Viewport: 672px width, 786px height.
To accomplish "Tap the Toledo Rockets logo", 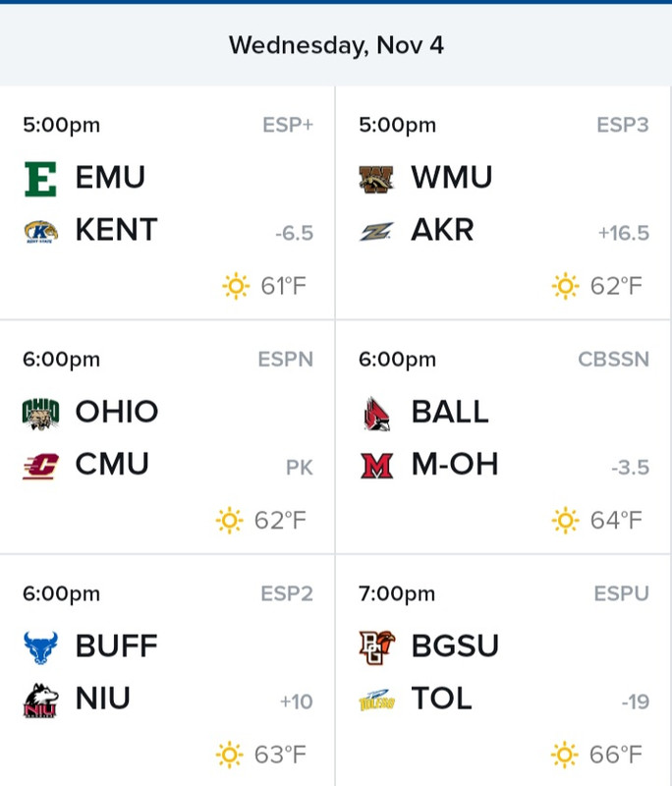I will (377, 700).
